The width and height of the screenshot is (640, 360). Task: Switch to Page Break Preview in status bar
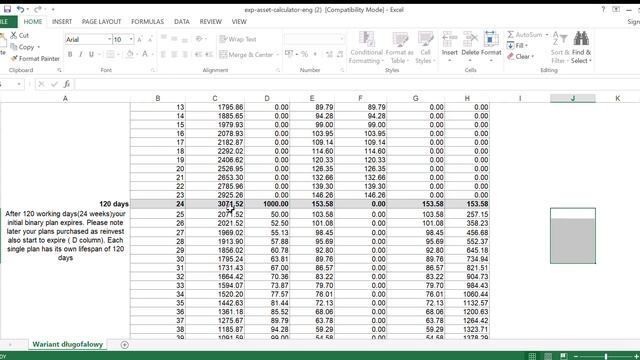click(564, 356)
